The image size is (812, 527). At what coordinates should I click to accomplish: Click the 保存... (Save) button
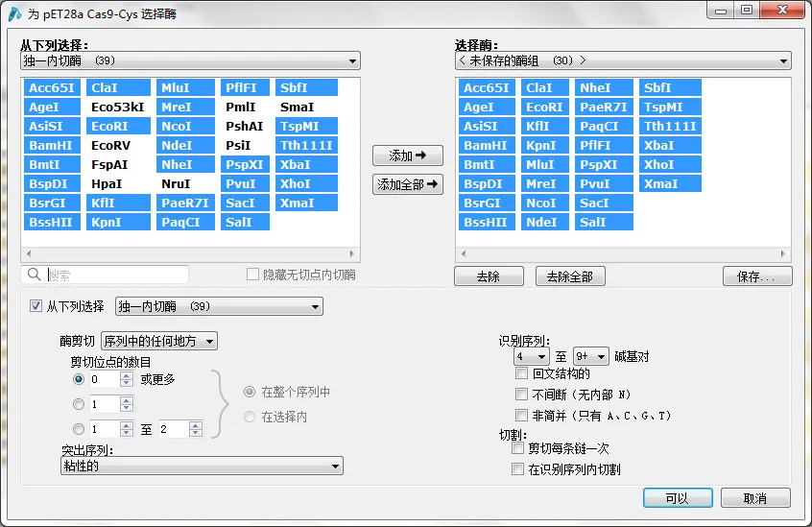(x=757, y=276)
